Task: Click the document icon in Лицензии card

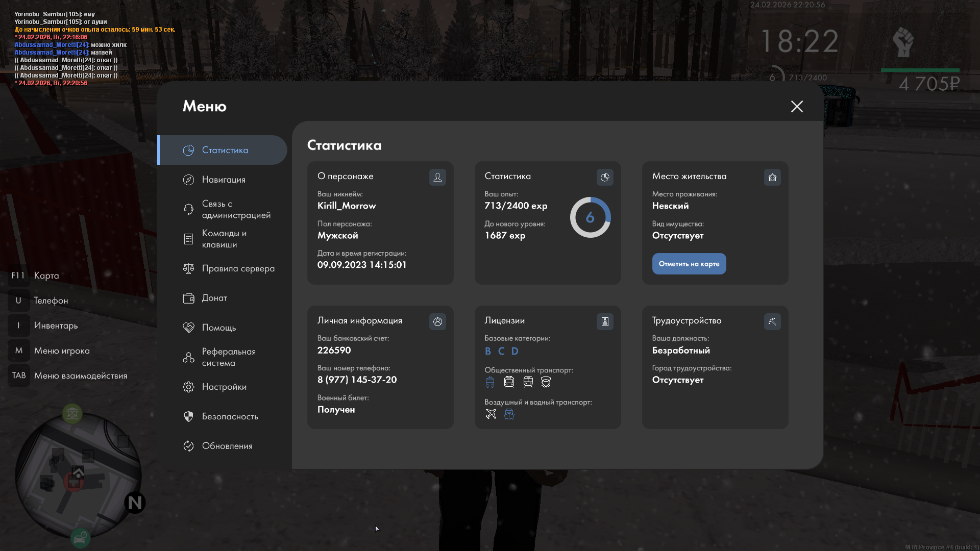Action: point(605,321)
